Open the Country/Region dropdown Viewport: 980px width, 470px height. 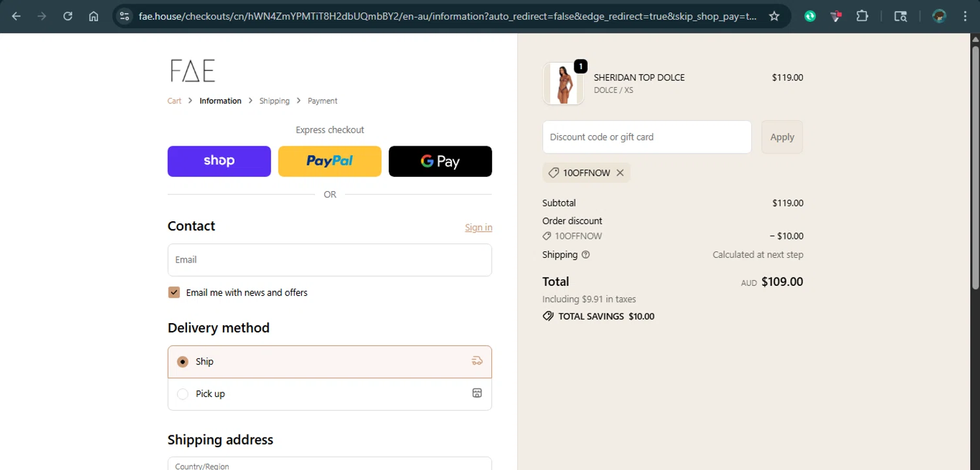click(329, 463)
